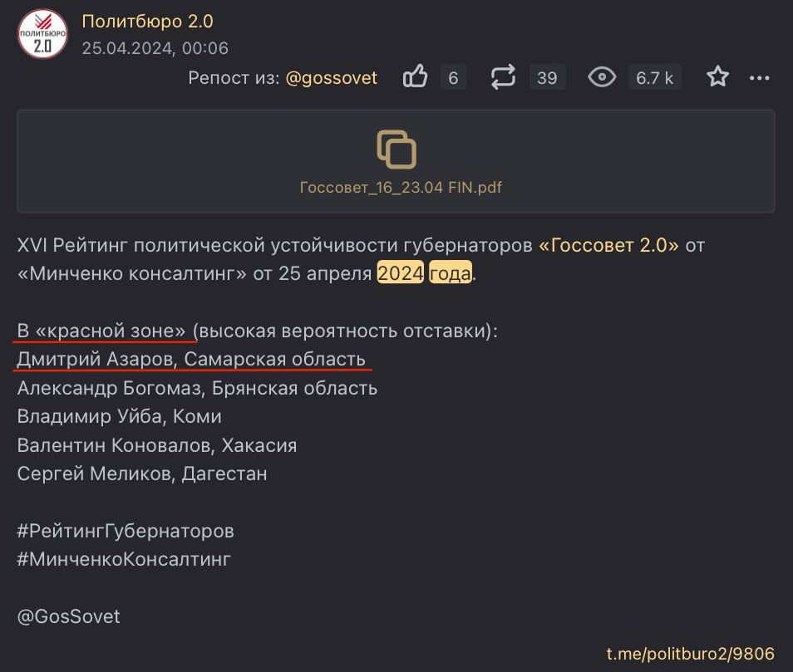
Task: Click the 6.7 k views counter
Action: [654, 78]
